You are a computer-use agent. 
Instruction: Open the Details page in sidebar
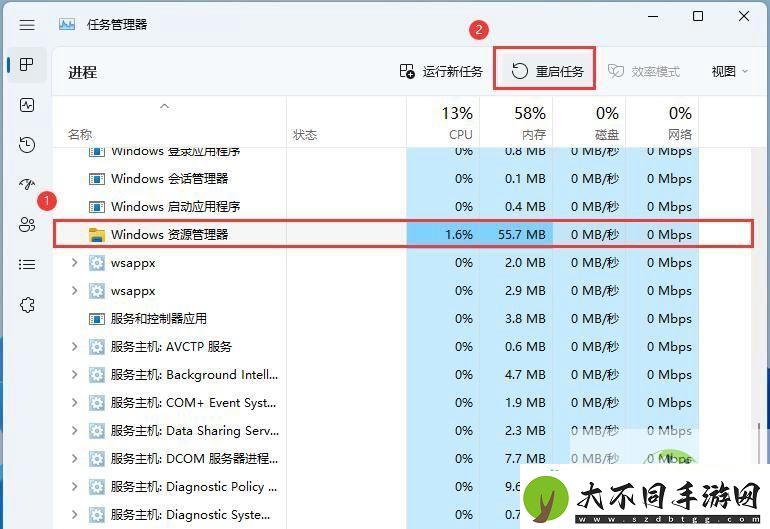27,265
